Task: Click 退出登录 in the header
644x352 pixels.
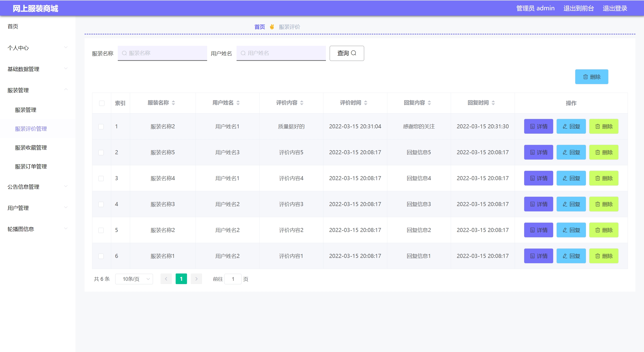Action: click(x=615, y=8)
